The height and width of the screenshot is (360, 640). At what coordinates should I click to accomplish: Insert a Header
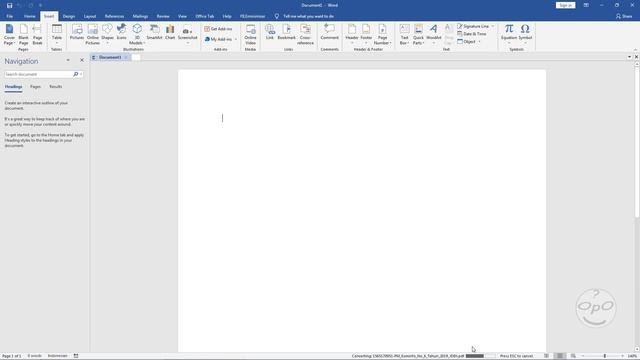(x=352, y=34)
